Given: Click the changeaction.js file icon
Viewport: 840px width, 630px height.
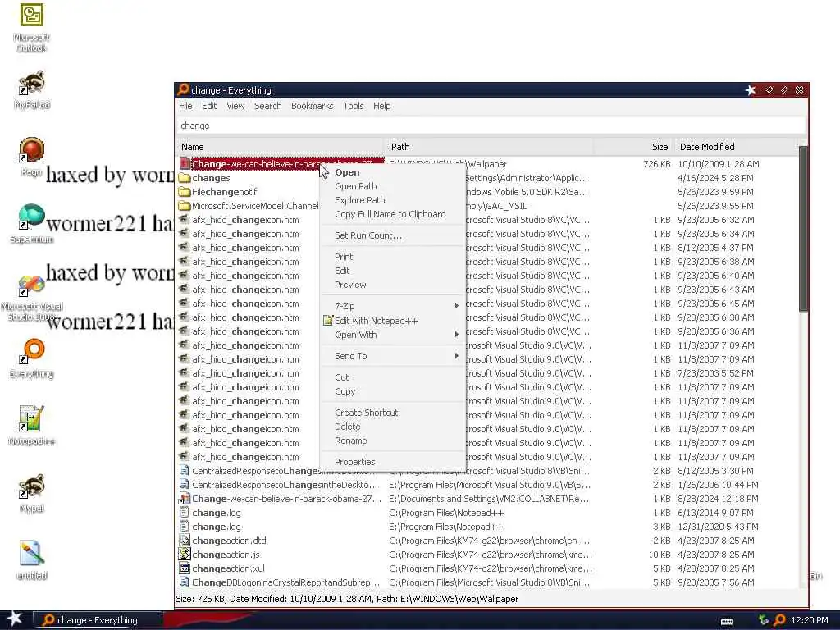Looking at the screenshot, I should click(185, 555).
